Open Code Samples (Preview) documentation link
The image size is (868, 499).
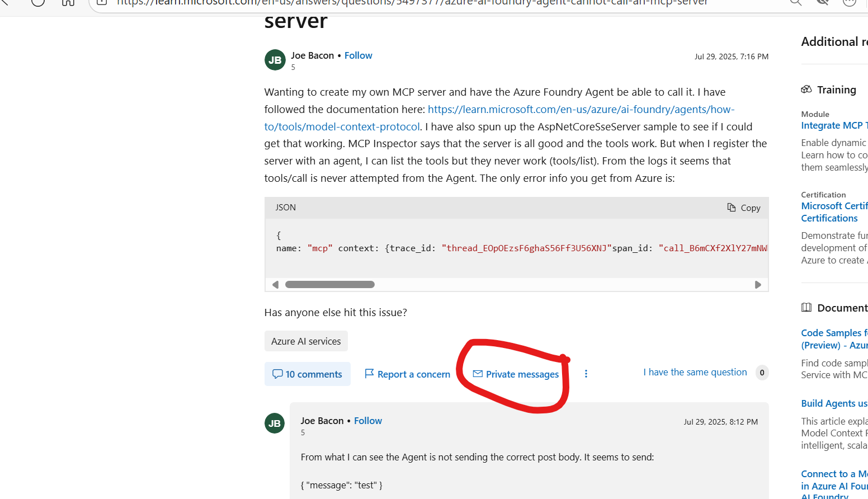pyautogui.click(x=834, y=339)
